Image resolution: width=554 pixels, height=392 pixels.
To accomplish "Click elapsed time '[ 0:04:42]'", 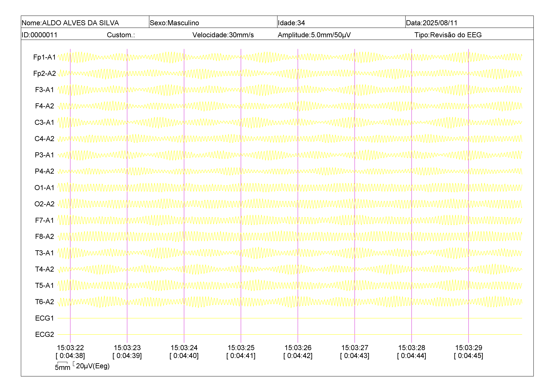I will (298, 356).
